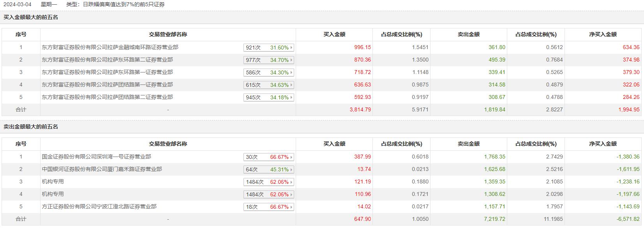Open the 东方财富证券拉萨团结路第一证券营业部 link

pos(107,85)
